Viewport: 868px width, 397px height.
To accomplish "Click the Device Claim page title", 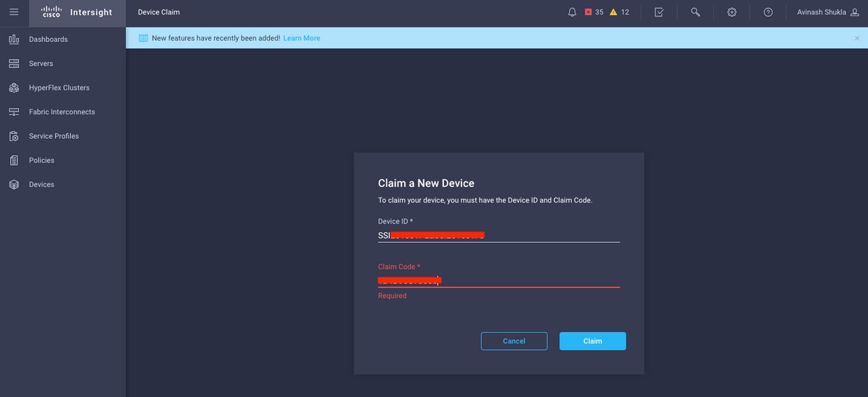I will (159, 12).
